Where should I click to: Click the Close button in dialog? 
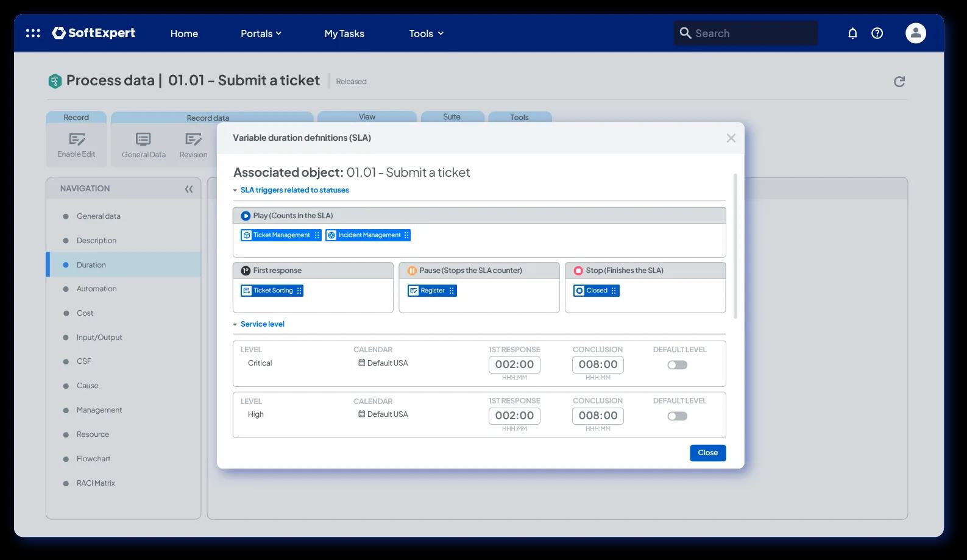[x=707, y=453]
